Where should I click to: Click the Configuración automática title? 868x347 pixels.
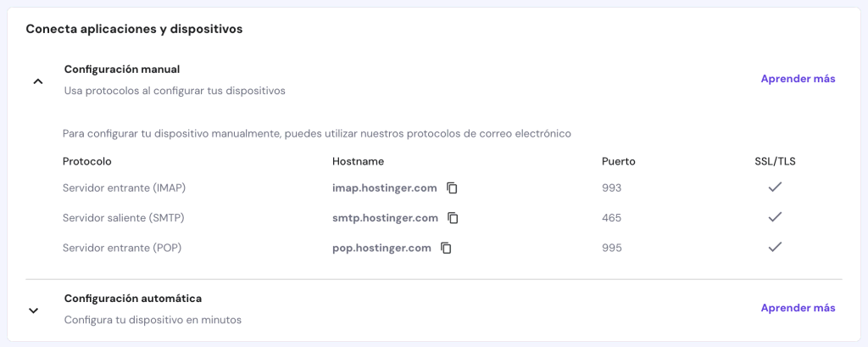pyautogui.click(x=133, y=299)
